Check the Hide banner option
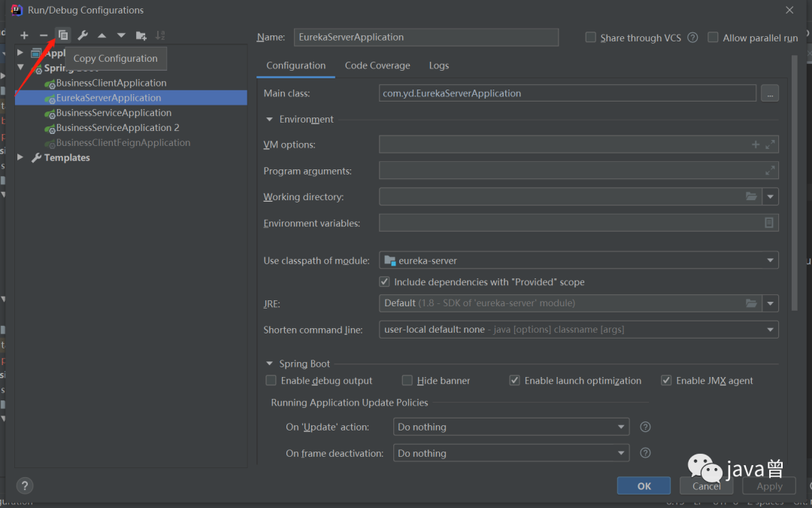 [407, 381]
